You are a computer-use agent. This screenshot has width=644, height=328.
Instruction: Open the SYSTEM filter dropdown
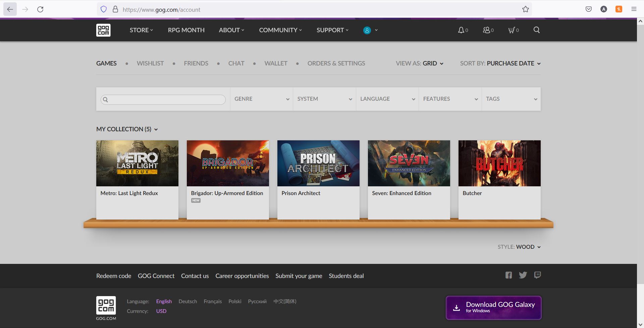(x=324, y=99)
